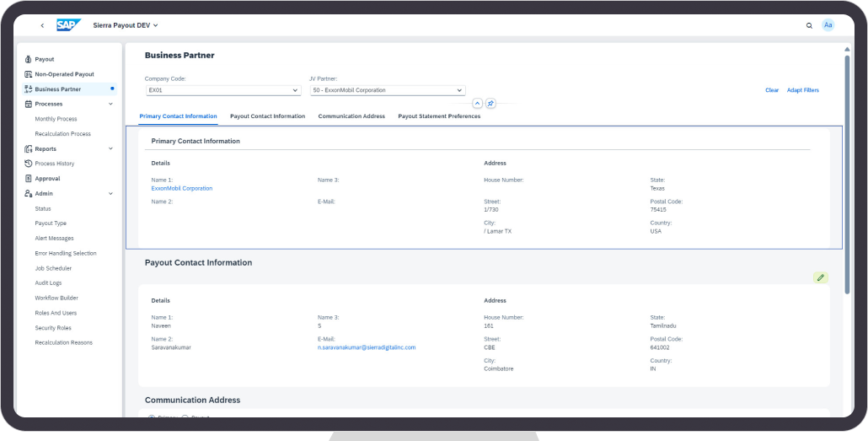Click the Clear filters button

(x=771, y=90)
